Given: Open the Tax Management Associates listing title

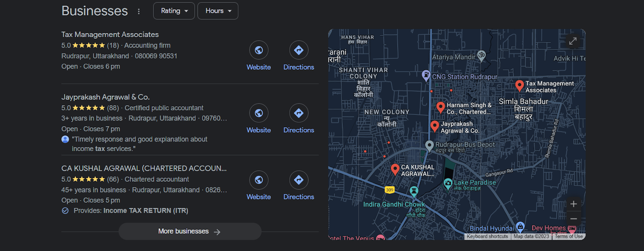Looking at the screenshot, I should pos(110,35).
